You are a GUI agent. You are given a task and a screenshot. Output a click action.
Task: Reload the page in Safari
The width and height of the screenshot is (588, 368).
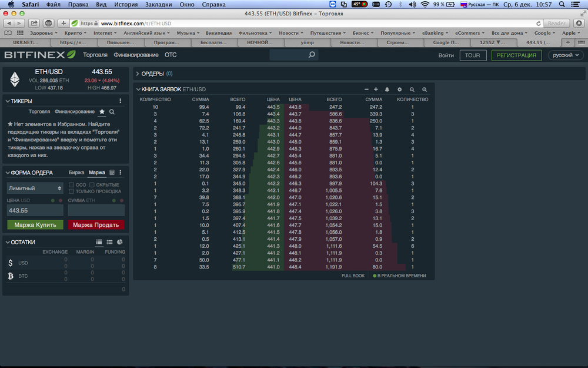point(538,24)
